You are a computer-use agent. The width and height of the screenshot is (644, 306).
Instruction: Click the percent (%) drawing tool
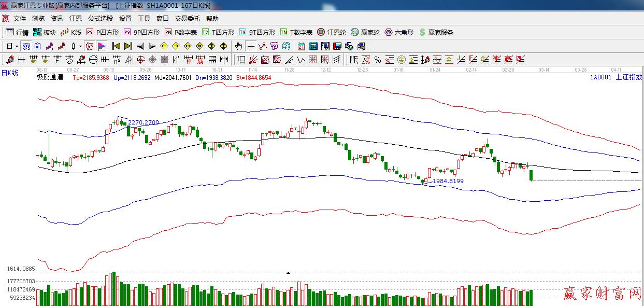(377, 60)
